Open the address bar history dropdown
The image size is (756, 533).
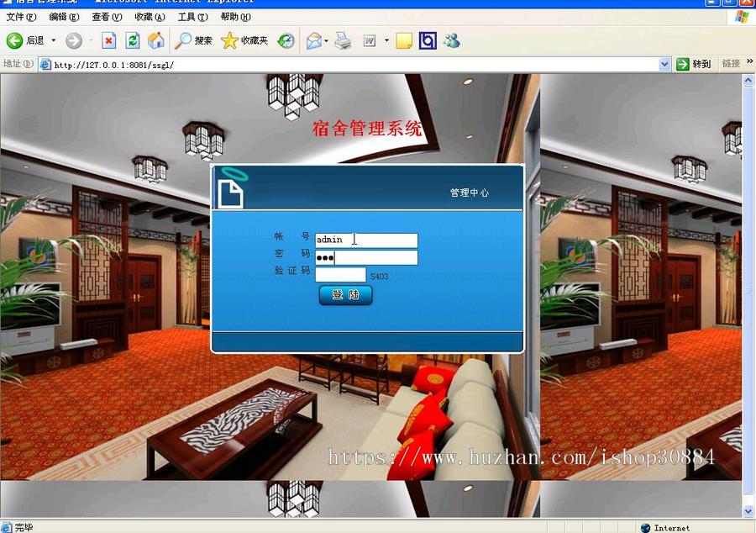tap(664, 63)
